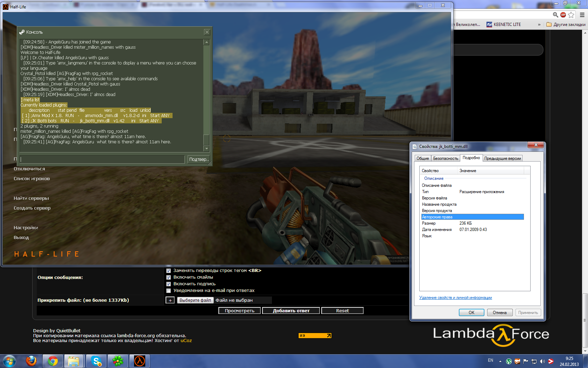Toggle Включить подпись checkbox
This screenshot has height=368, width=588.
(x=169, y=284)
